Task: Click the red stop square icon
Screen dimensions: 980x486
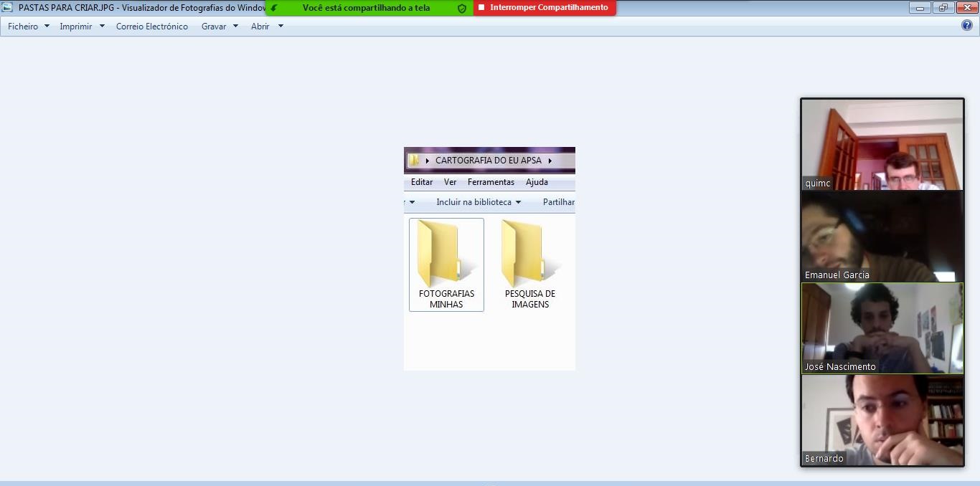Action: pos(481,8)
